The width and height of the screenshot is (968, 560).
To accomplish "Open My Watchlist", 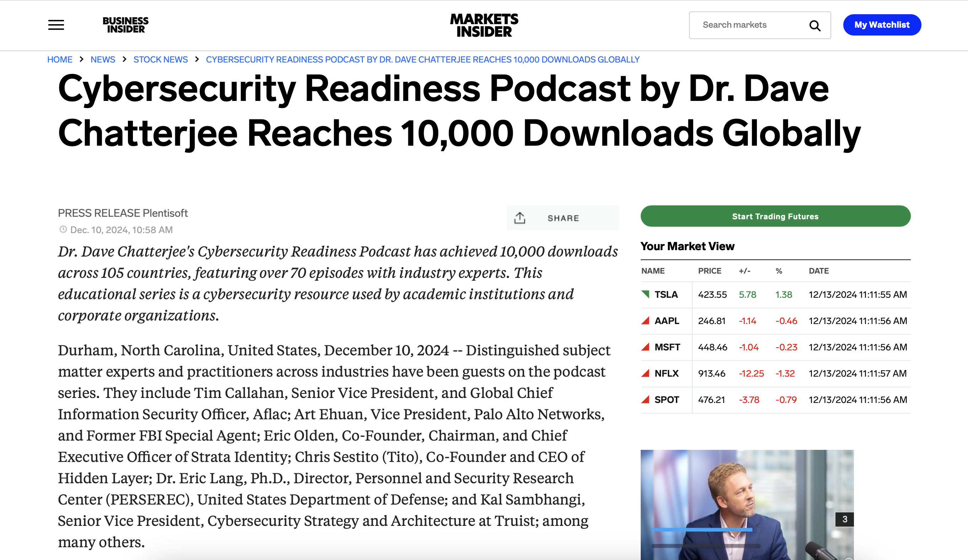I will [x=882, y=25].
